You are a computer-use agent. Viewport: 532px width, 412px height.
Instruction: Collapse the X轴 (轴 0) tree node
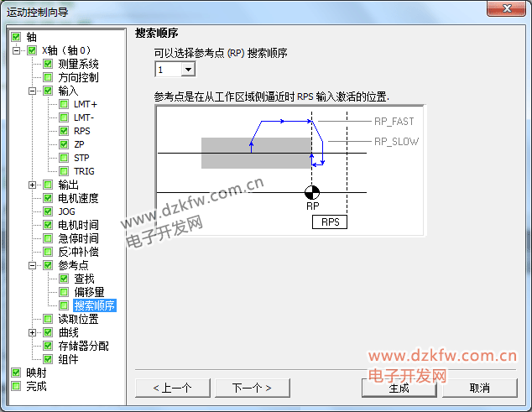[x=17, y=50]
